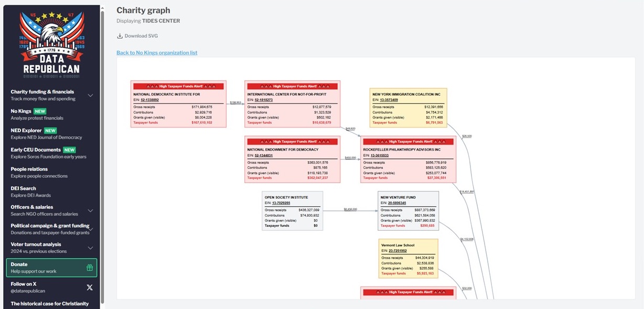Click the $14,451,881 grant edge label
Viewport: 644px width, 309px height.
coord(467,192)
